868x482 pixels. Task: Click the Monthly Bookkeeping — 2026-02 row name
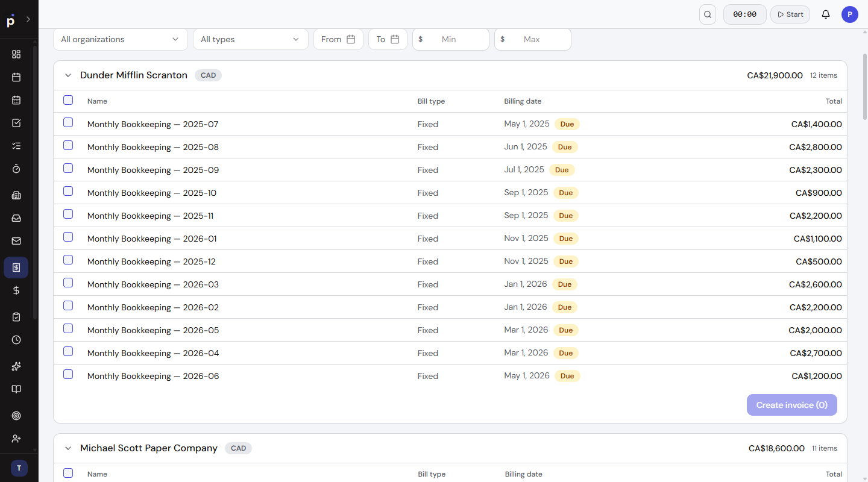pos(153,307)
